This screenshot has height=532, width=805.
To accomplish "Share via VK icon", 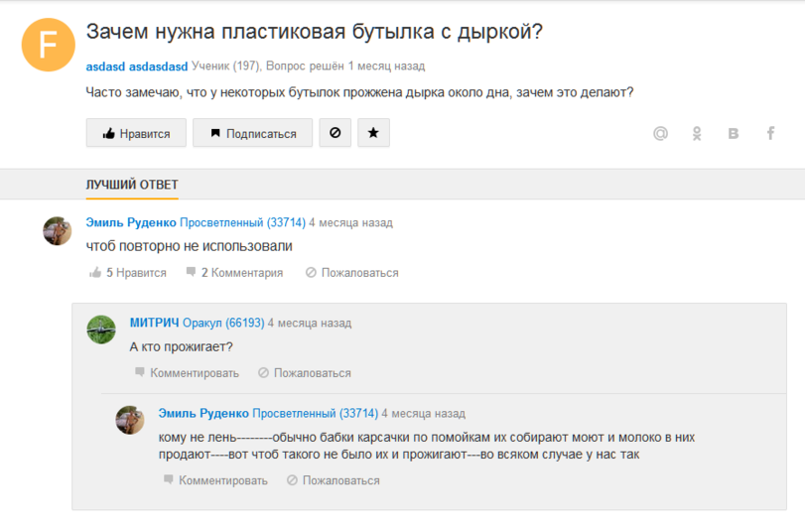I will point(734,133).
